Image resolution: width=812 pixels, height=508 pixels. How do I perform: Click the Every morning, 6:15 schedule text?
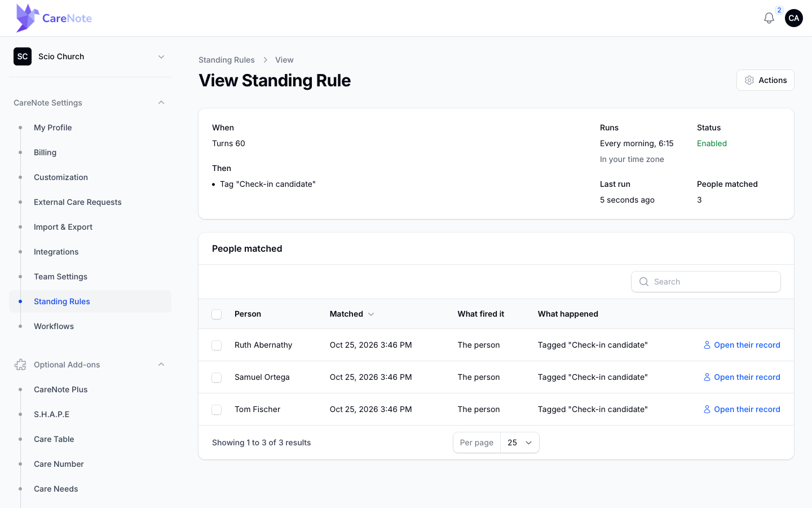tap(637, 143)
